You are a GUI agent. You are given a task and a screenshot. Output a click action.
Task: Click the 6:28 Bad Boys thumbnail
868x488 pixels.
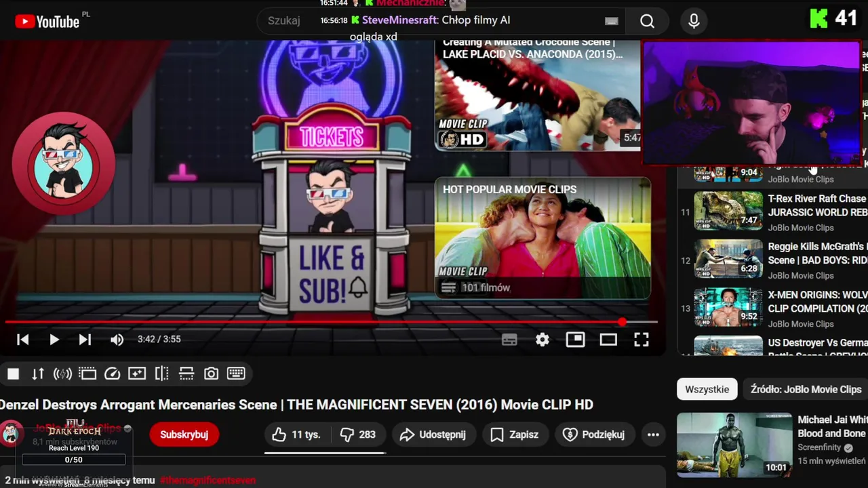click(x=728, y=259)
